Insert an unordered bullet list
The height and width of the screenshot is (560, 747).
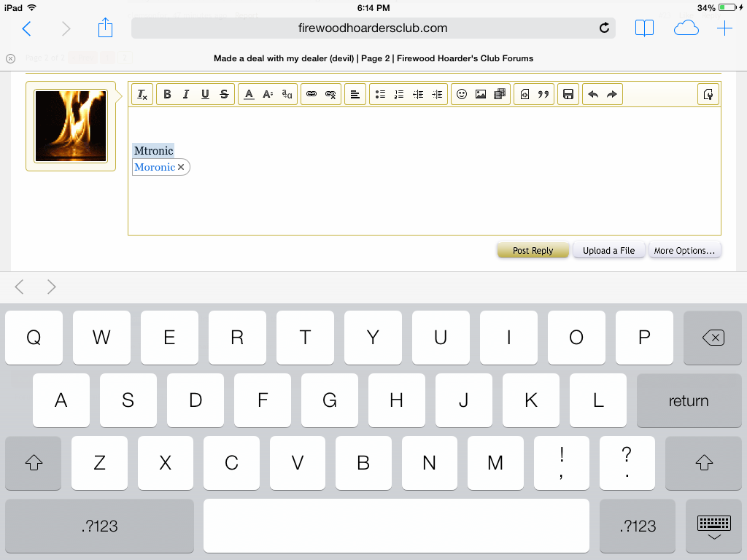pos(380,95)
